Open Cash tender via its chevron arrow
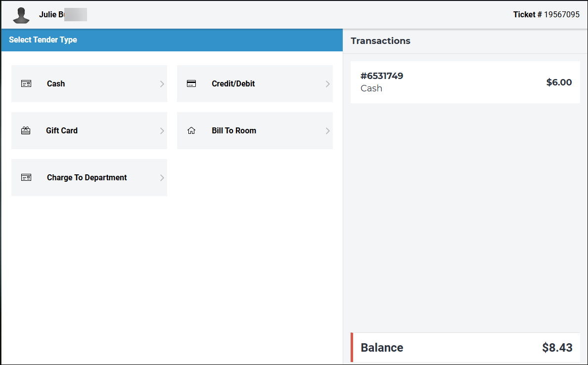Screen dimensions: 588x365 pos(162,84)
